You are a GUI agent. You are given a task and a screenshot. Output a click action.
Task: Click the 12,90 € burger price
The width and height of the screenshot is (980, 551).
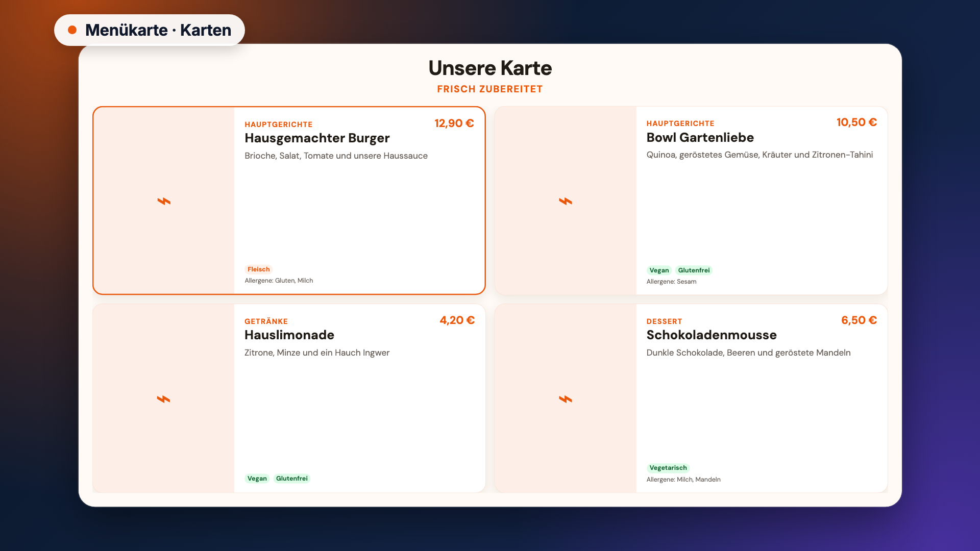[454, 123]
